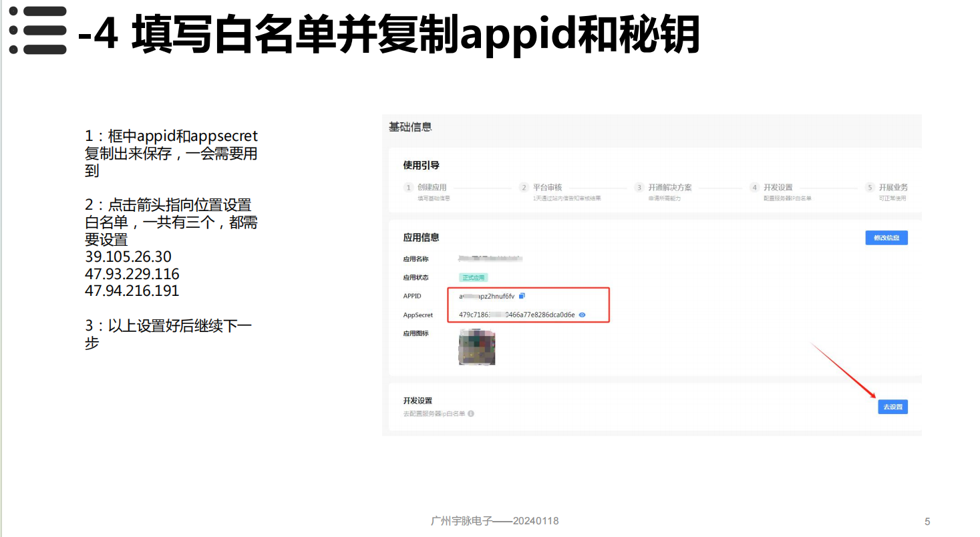Click the APPID value text
The width and height of the screenshot is (980, 537).
click(x=486, y=296)
